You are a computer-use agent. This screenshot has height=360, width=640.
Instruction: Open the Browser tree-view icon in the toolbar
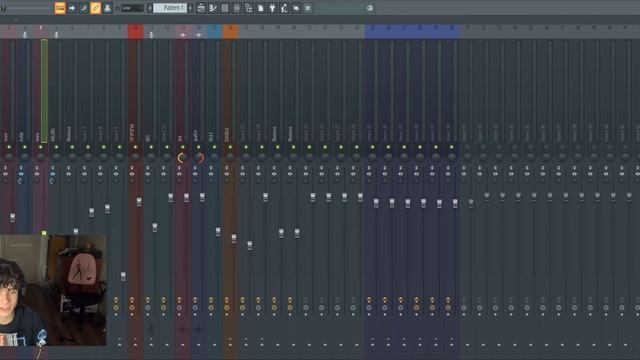coord(248,8)
